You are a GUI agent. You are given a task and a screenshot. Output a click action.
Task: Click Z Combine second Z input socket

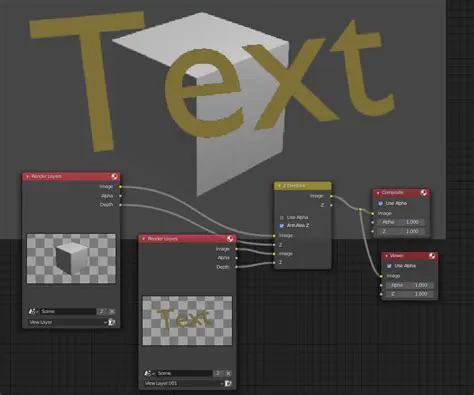[x=274, y=263]
